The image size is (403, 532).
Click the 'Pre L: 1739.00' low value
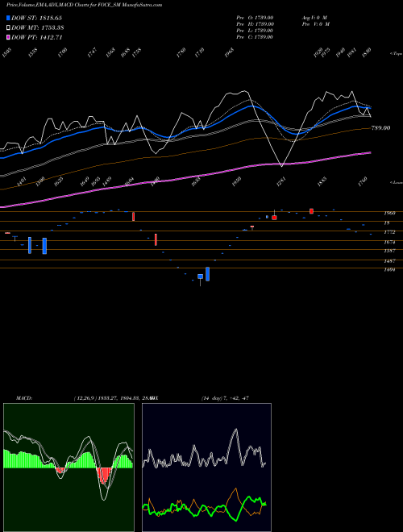(255, 31)
